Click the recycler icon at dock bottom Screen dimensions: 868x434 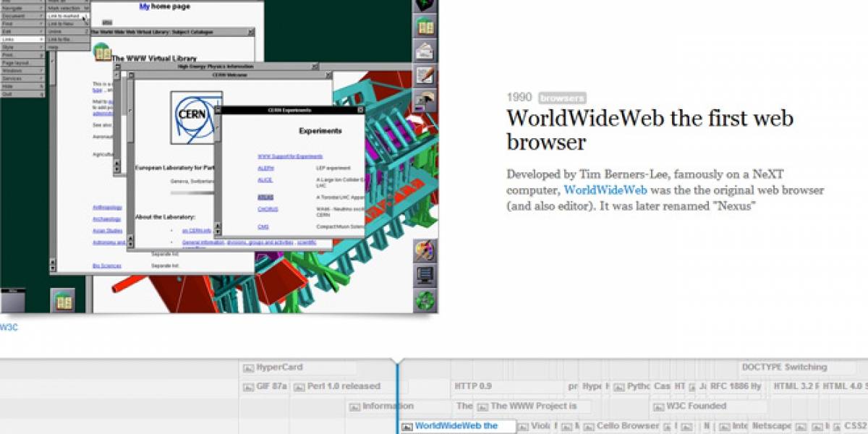(425, 300)
